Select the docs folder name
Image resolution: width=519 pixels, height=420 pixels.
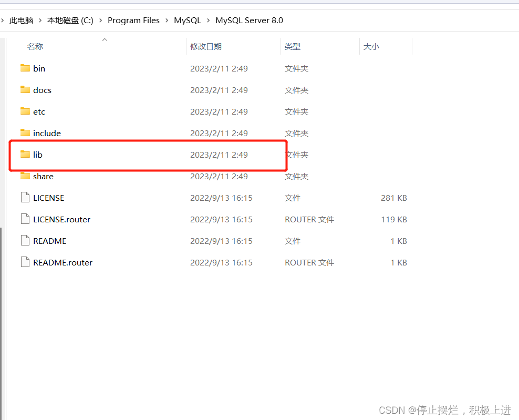tap(43, 90)
